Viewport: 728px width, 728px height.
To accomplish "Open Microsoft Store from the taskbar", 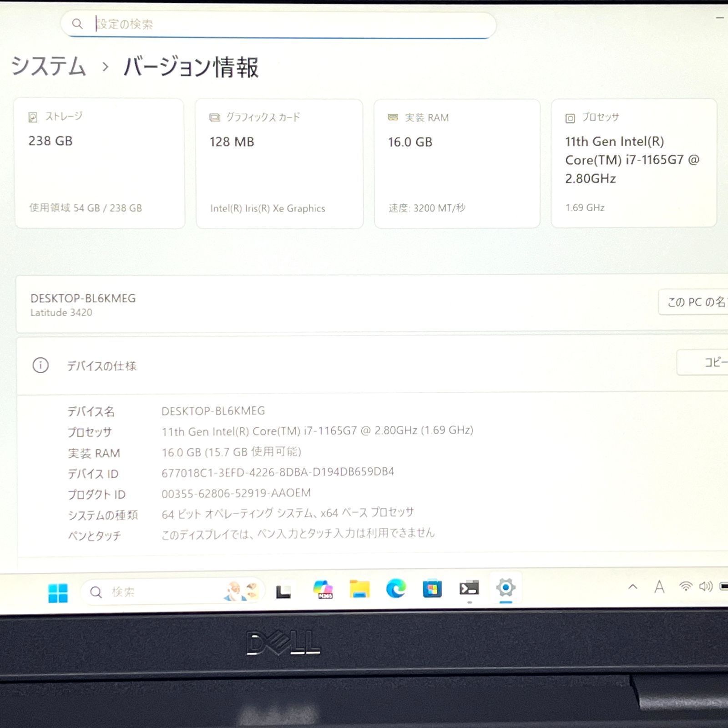I will click(432, 589).
